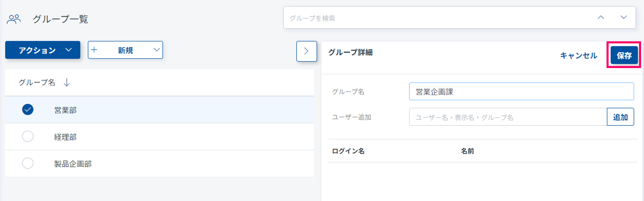This screenshot has height=201, width=644.
Task: Open the アクション dropdown menu
Action: click(x=42, y=50)
